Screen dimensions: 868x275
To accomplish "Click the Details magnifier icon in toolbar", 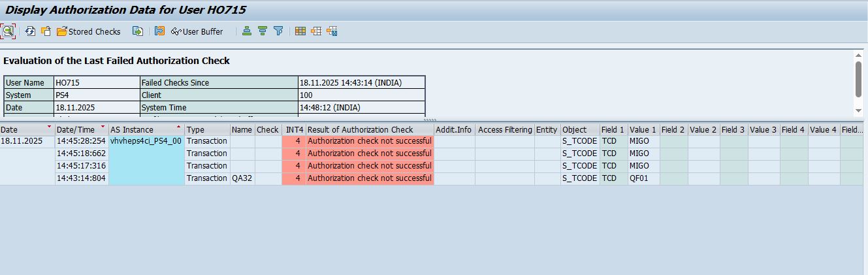I will coord(8,31).
